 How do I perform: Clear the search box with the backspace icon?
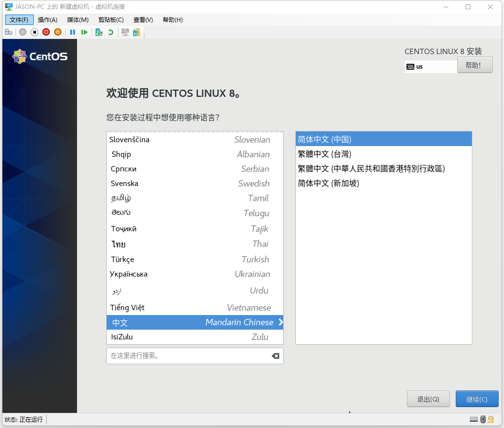pyautogui.click(x=275, y=355)
